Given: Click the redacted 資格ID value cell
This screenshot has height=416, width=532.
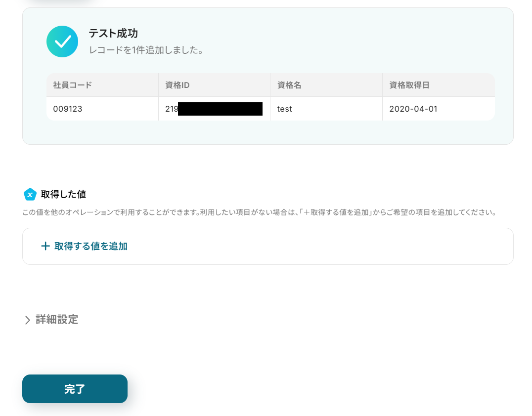Looking at the screenshot, I should (x=215, y=109).
